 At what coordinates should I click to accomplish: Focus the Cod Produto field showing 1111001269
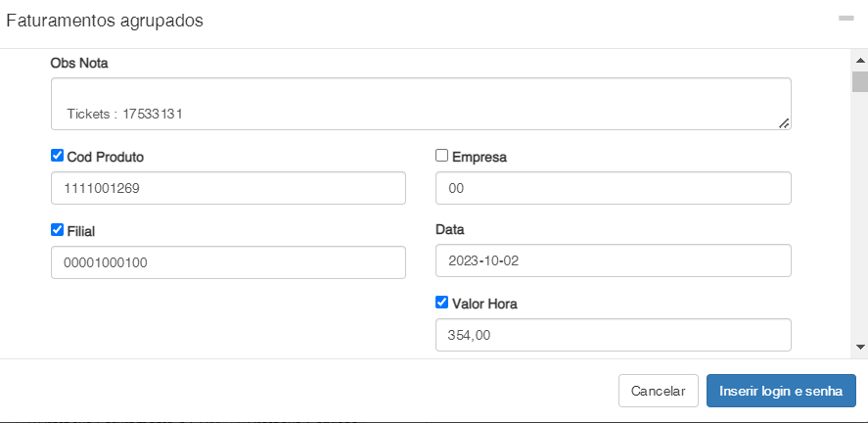click(228, 188)
